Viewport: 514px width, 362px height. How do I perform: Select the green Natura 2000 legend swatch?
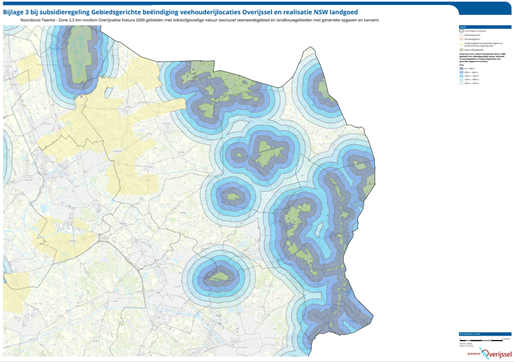(x=461, y=50)
